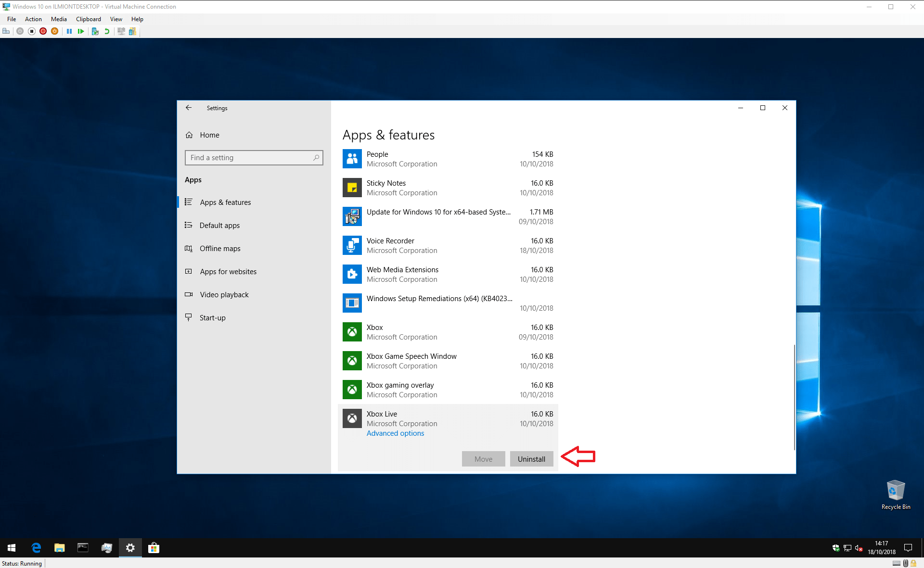Open the Recycle Bin on desktop
Viewport: 924px width, 568px height.
pyautogui.click(x=896, y=495)
